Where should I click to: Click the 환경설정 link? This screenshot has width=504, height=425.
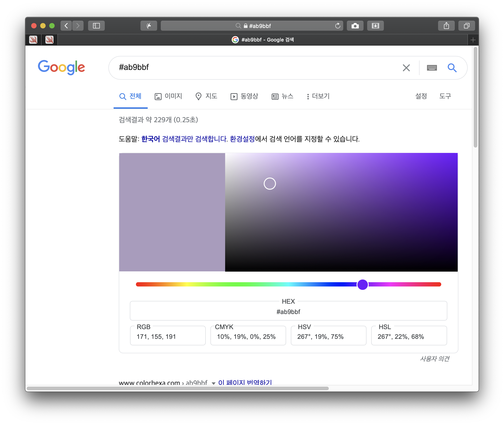242,139
